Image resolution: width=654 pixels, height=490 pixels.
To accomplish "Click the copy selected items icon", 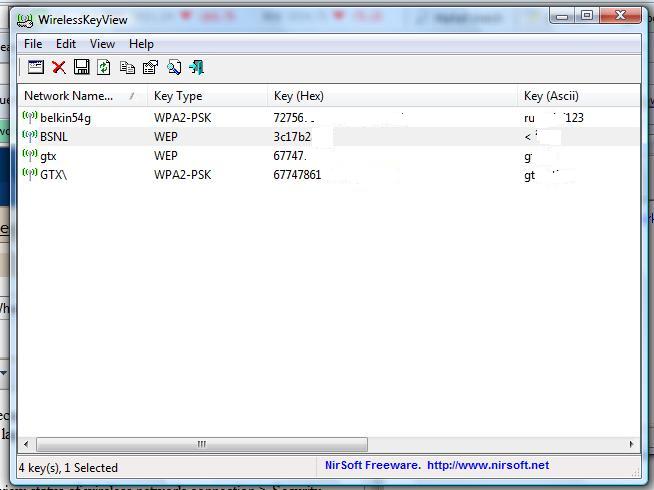I will click(x=127, y=67).
